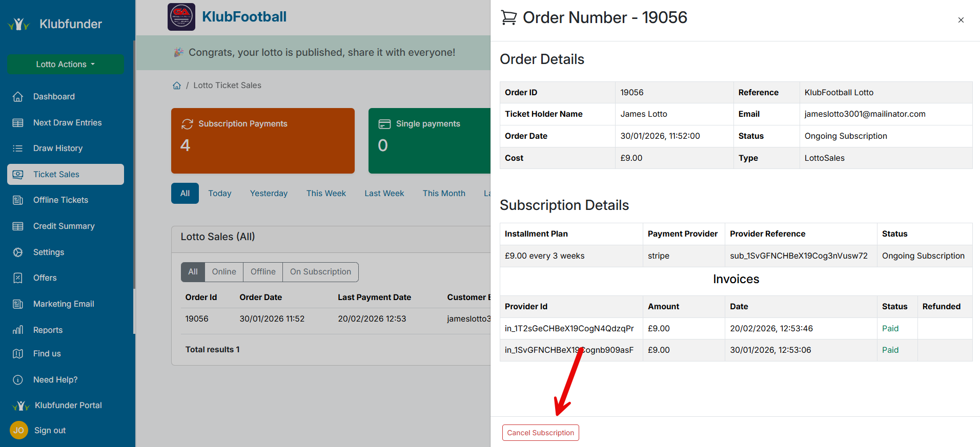Viewport: 980px width, 447px height.
Task: Click Paid status for 20/02/2026 invoice
Action: pos(890,329)
